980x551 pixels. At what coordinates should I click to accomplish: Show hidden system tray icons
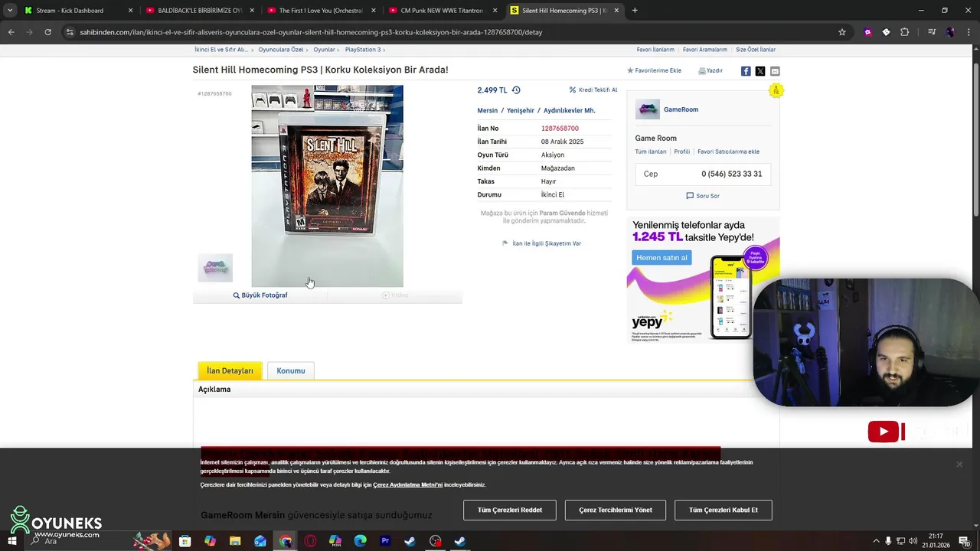tap(876, 541)
